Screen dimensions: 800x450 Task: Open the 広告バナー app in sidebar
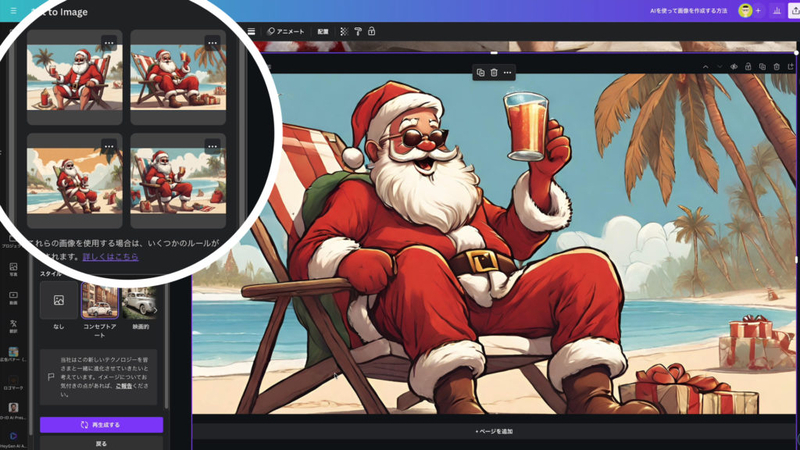[x=14, y=355]
